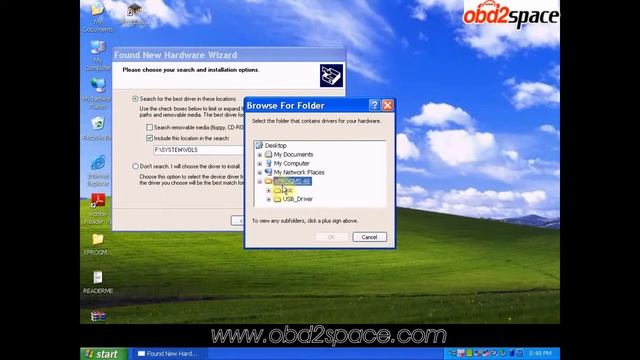Select the Adobe Reader desktop icon
Image resolution: width=640 pixels, height=360 pixels.
pos(98,209)
